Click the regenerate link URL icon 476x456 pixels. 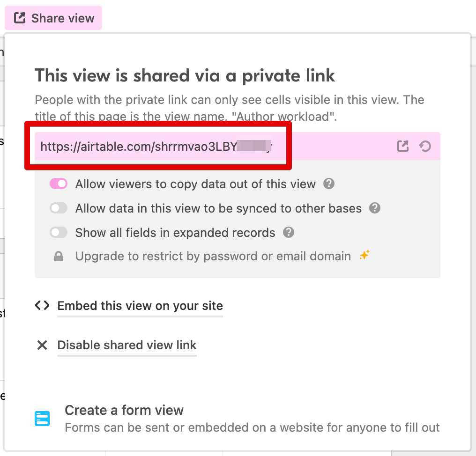tap(425, 147)
